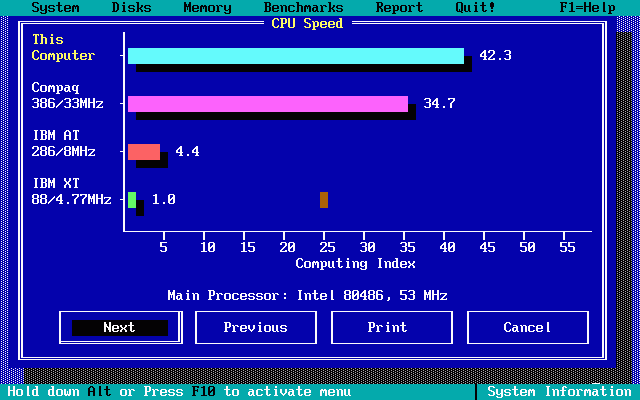Click the Previous button
The height and width of the screenshot is (400, 640).
pyautogui.click(x=256, y=327)
